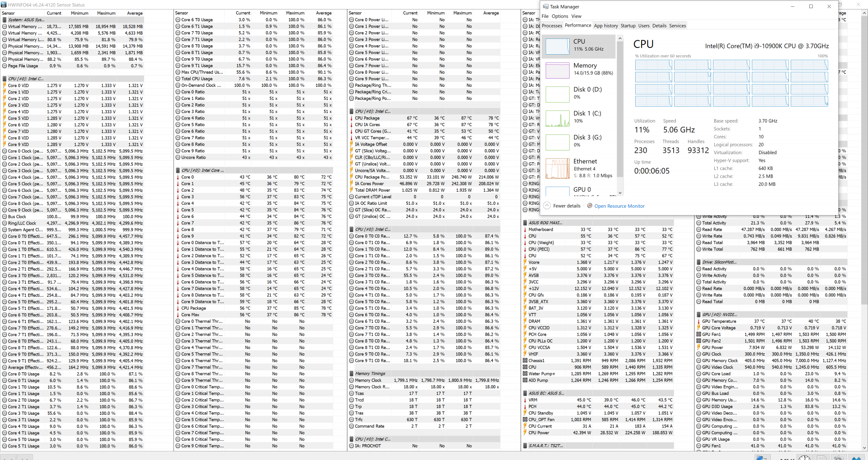Switch to the Services tab
Image resolution: width=868 pixels, height=460 pixels.
[x=677, y=26]
